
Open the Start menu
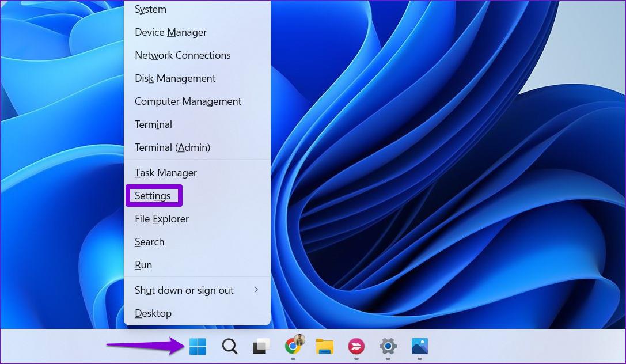point(198,346)
